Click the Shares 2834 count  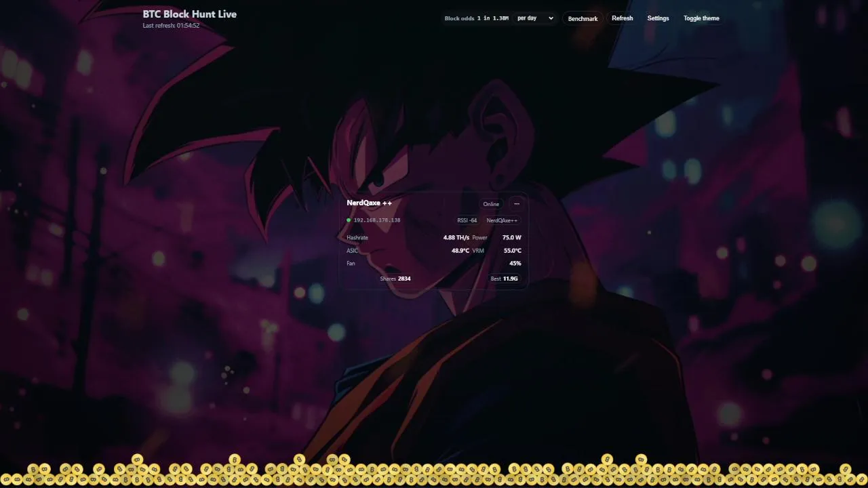pos(395,279)
